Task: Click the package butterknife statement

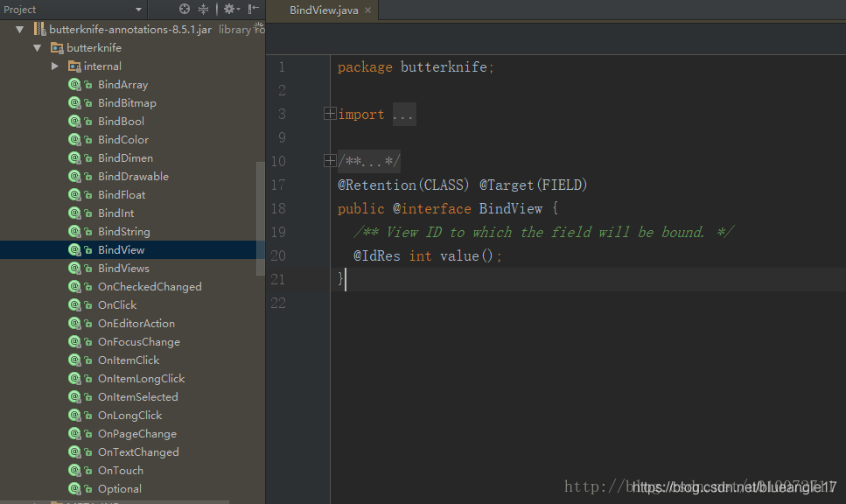Action: point(416,66)
